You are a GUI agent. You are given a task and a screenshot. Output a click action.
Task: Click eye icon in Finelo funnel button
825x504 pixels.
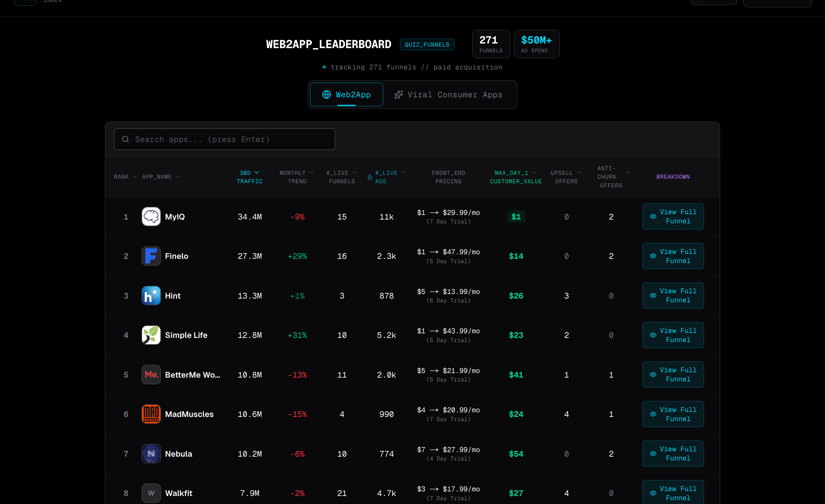pyautogui.click(x=653, y=256)
